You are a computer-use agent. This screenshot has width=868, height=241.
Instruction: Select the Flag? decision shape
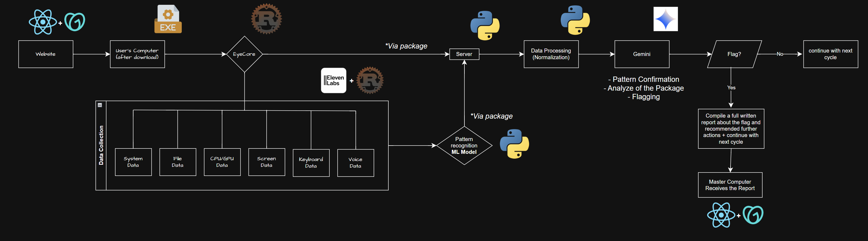[x=735, y=54]
